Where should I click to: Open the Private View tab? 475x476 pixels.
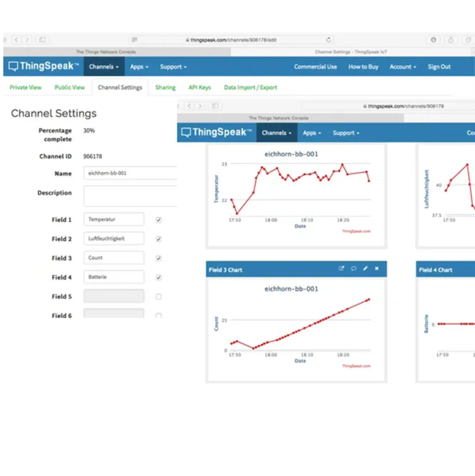click(26, 88)
